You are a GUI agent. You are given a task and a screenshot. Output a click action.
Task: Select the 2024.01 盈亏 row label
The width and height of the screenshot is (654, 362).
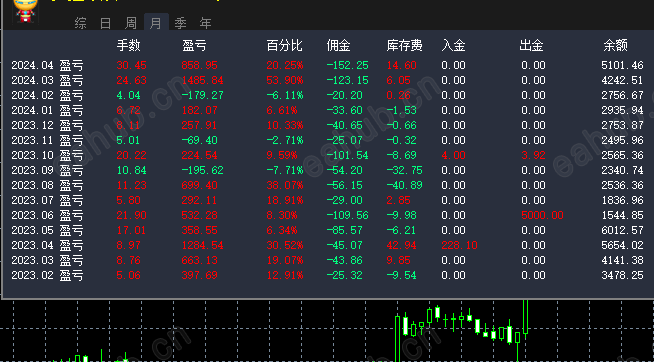pos(47,111)
